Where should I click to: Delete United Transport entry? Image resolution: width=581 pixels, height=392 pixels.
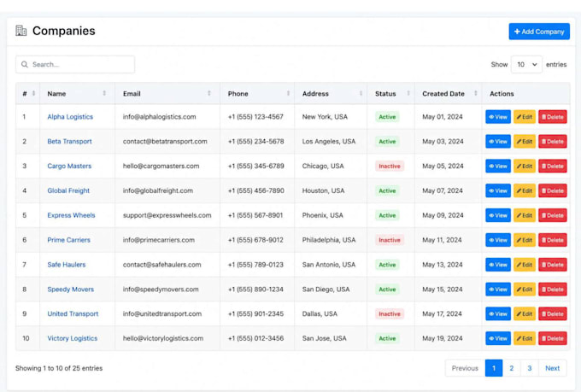click(553, 313)
